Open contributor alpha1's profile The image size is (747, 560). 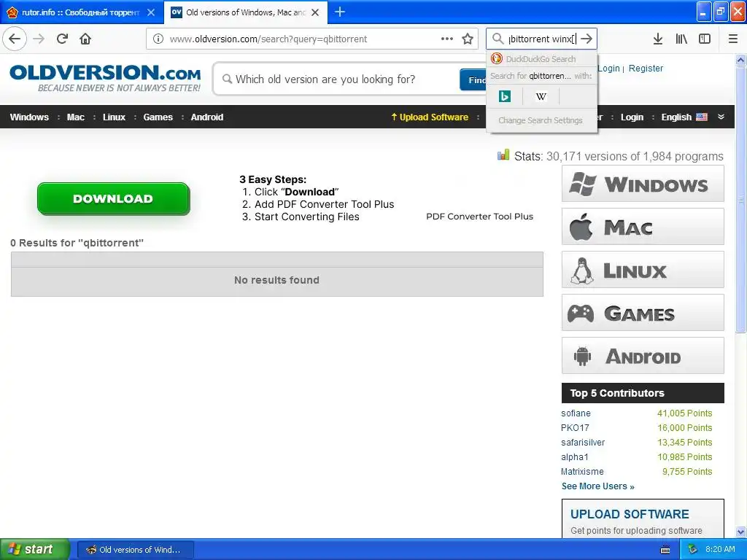pos(575,456)
